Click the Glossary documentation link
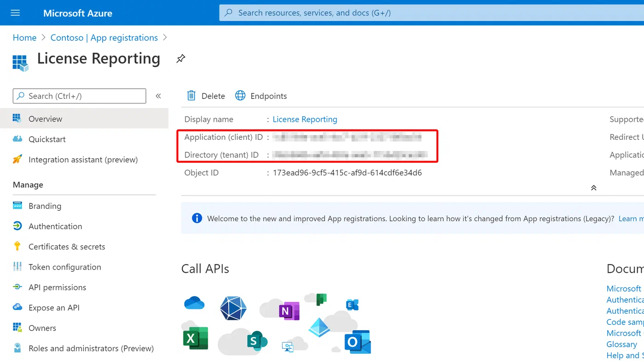This screenshot has width=644, height=362. coord(622,344)
